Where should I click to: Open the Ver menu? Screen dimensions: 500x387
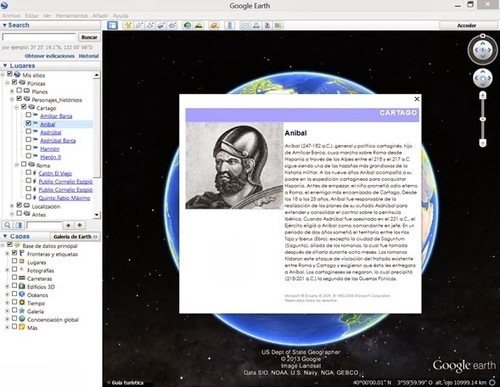(x=47, y=16)
